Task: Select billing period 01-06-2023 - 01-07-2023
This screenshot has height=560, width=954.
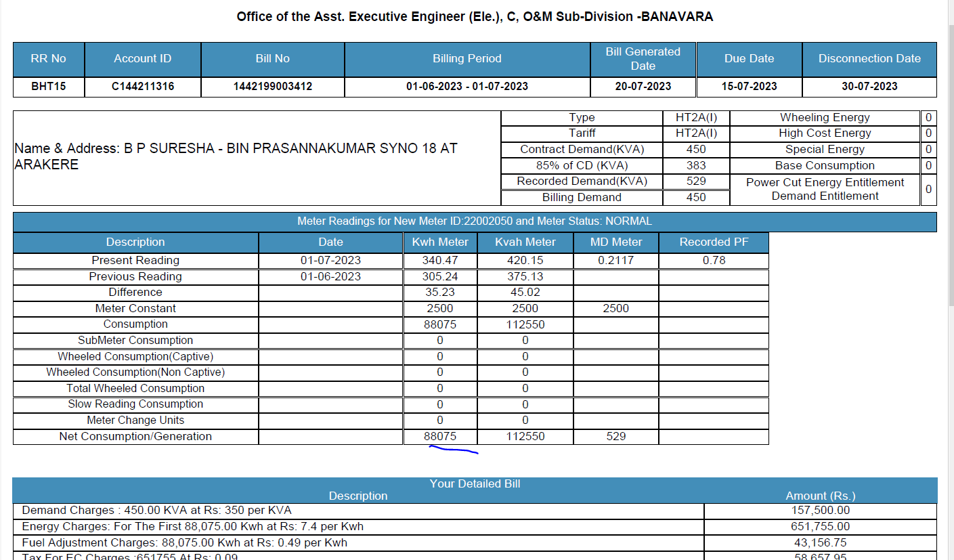Action: tap(467, 87)
